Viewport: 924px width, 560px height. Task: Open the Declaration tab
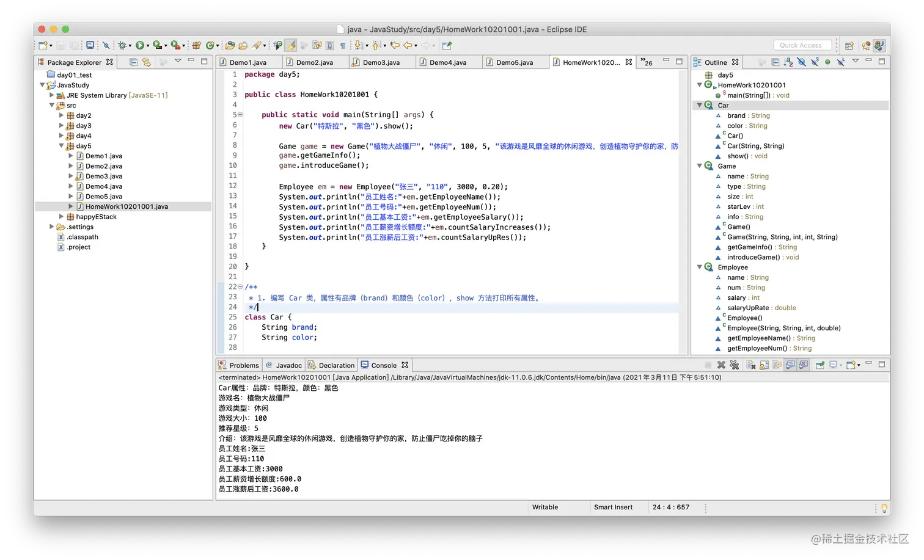pos(331,365)
